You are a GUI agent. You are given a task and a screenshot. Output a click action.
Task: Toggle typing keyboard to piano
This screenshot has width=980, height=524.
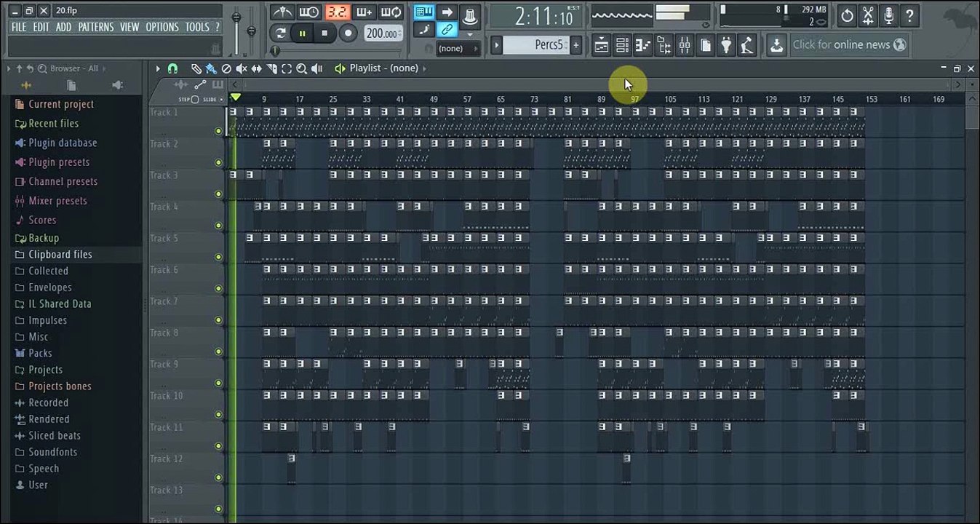424,12
